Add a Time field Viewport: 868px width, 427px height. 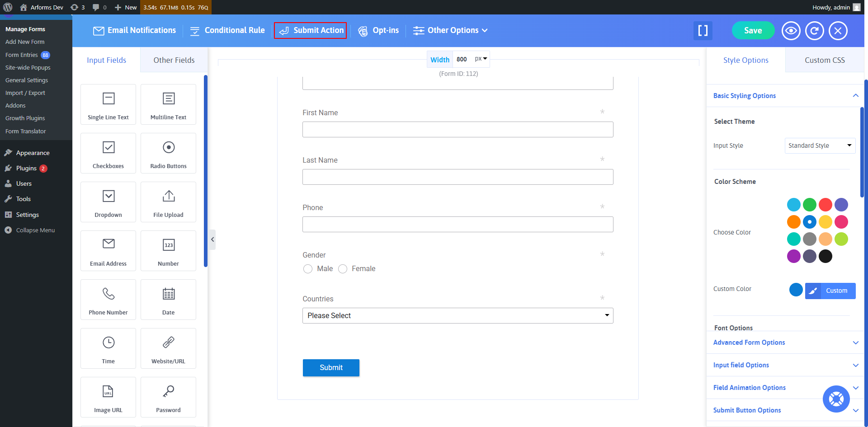tap(108, 348)
